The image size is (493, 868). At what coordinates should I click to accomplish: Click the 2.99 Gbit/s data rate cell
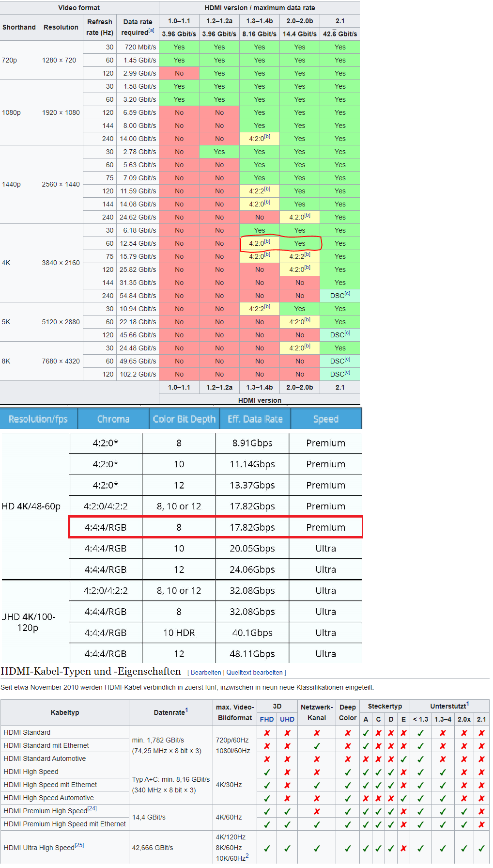pyautogui.click(x=138, y=73)
